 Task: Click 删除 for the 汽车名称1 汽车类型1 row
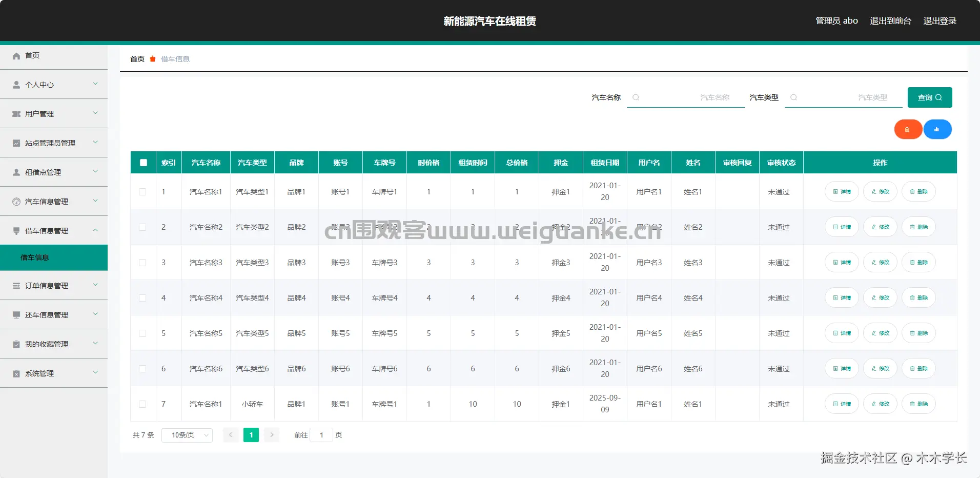919,192
